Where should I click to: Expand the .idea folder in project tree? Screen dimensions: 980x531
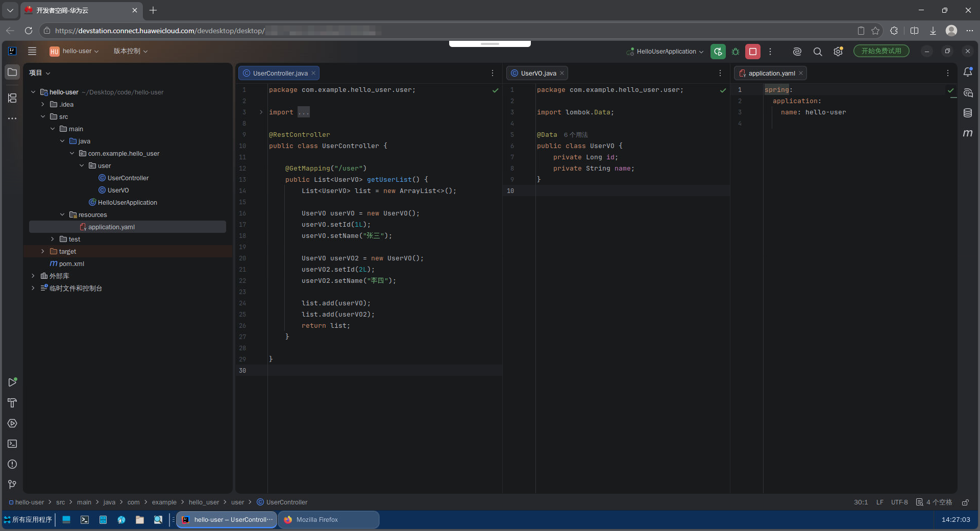(43, 105)
